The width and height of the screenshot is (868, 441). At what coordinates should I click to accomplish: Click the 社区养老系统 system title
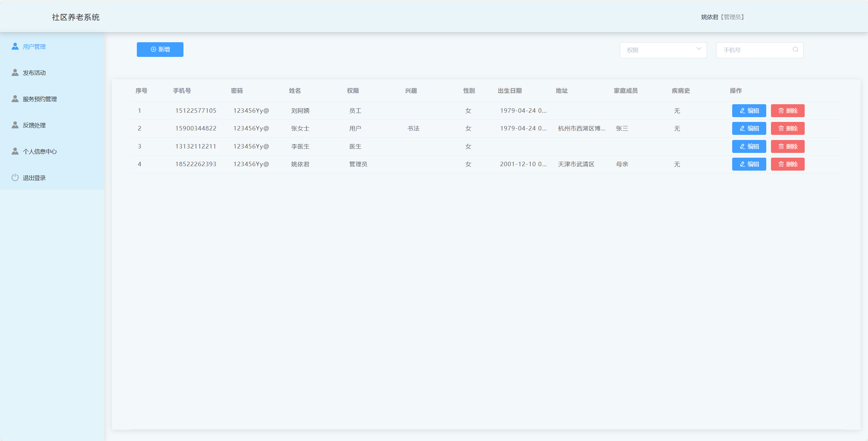pos(76,17)
